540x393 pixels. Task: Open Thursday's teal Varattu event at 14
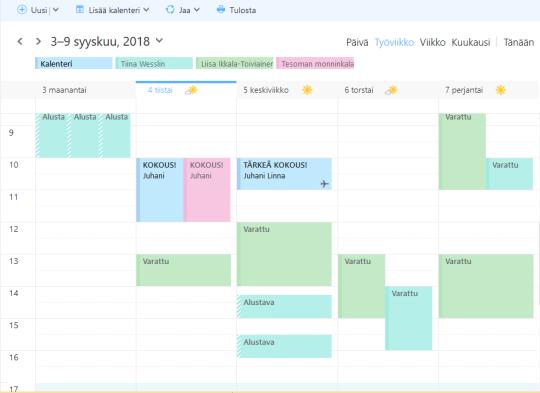tap(408, 318)
